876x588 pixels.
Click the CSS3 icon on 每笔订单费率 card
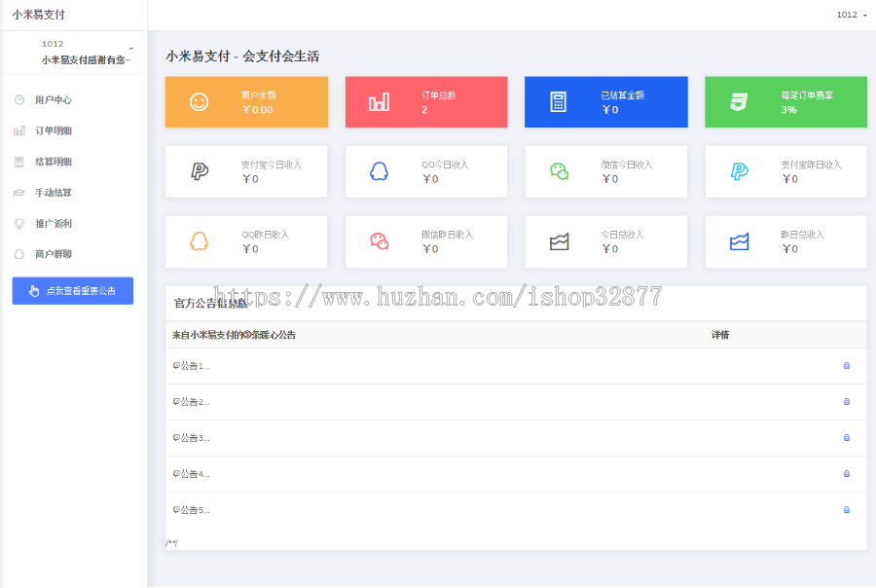click(739, 101)
